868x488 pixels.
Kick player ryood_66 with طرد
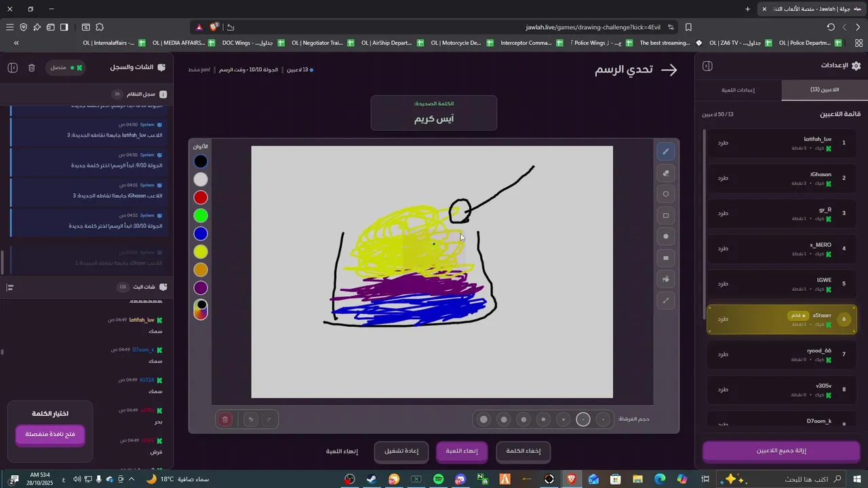[x=723, y=354]
